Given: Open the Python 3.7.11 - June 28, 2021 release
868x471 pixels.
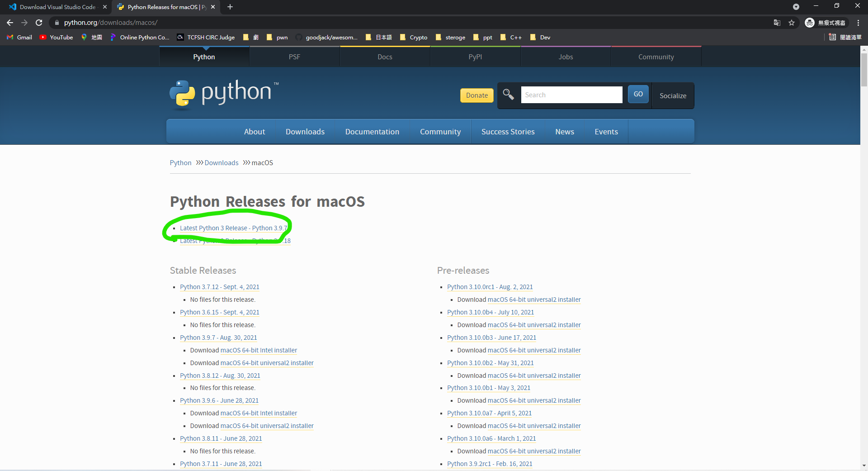Looking at the screenshot, I should tap(221, 464).
